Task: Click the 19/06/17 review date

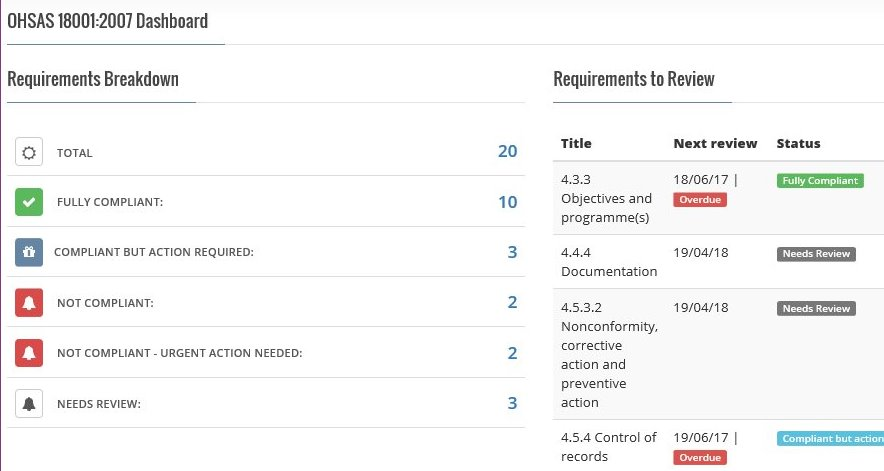Action: point(701,438)
